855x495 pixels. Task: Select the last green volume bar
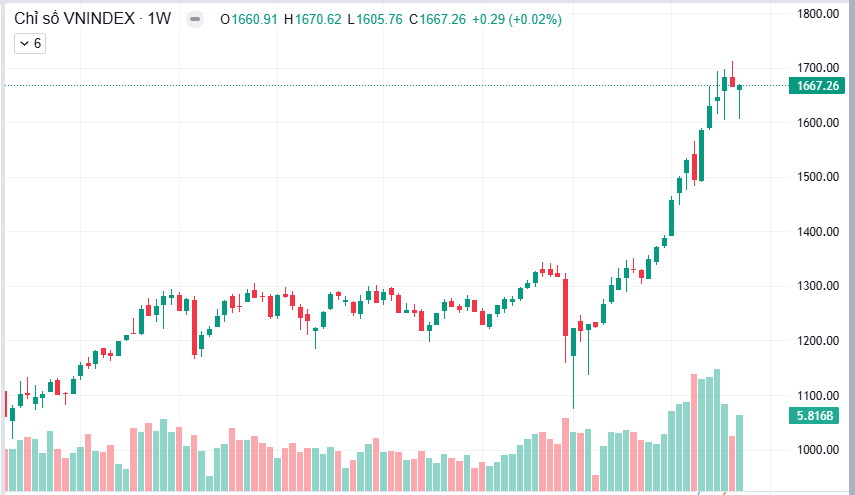[x=739, y=452]
